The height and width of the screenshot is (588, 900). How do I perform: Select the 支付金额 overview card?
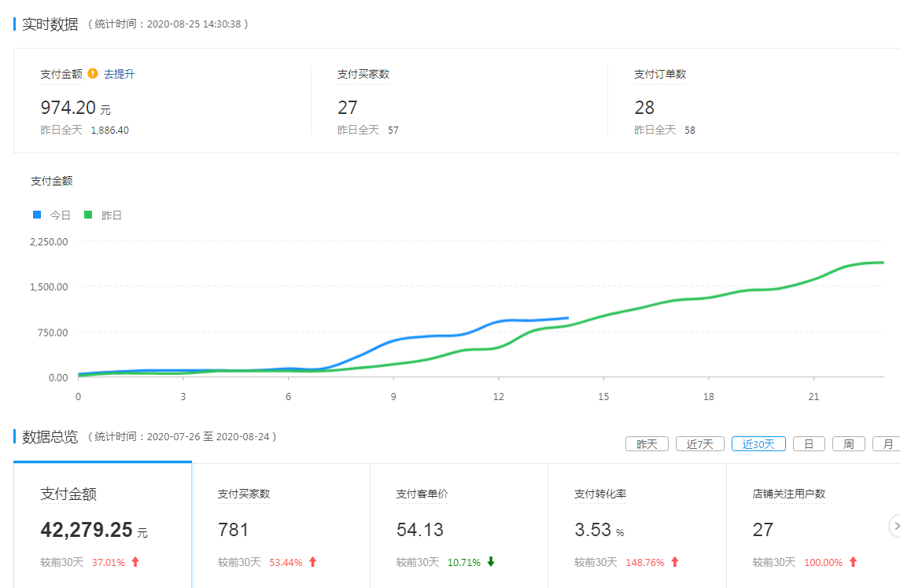103,525
